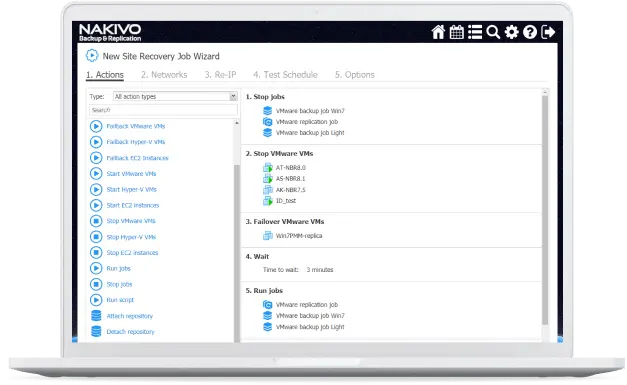Select the Attach repository action icon
The image size is (627, 385).
96,316
